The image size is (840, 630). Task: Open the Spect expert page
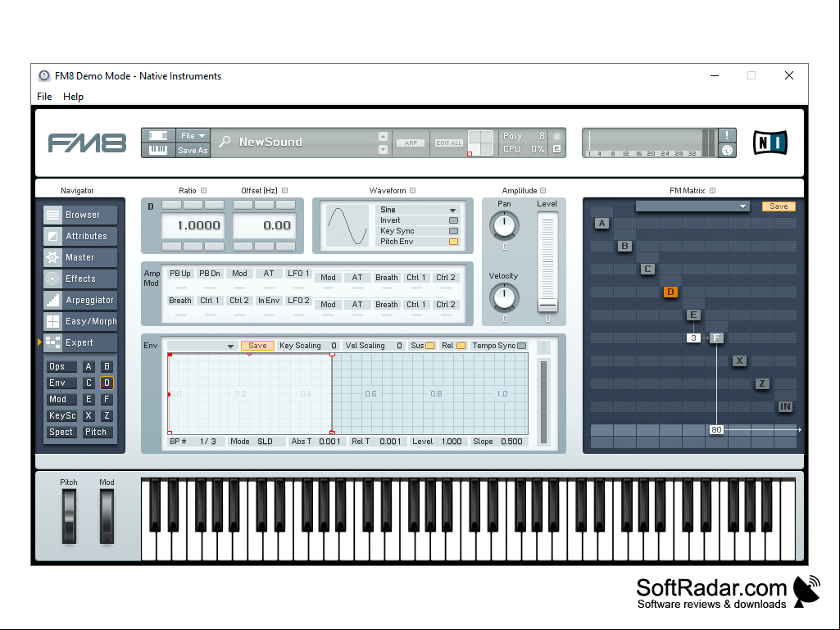[61, 432]
